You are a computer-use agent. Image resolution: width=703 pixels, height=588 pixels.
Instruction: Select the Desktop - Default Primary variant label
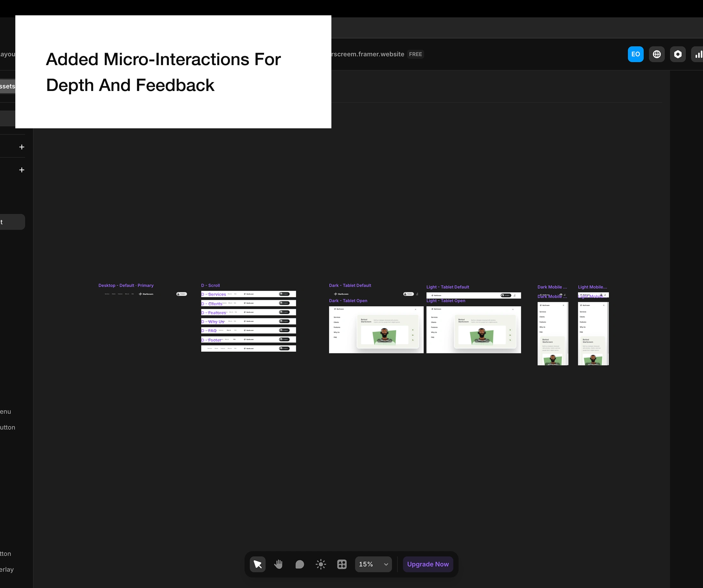[126, 285]
